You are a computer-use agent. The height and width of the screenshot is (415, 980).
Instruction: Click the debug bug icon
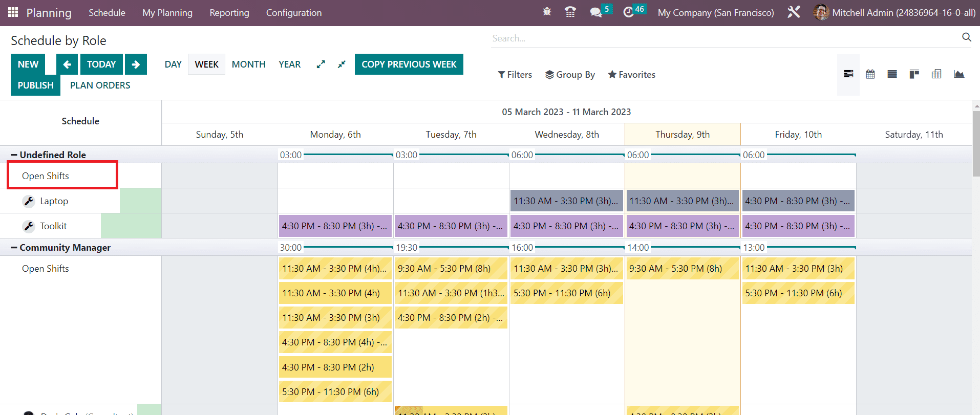pyautogui.click(x=547, y=12)
